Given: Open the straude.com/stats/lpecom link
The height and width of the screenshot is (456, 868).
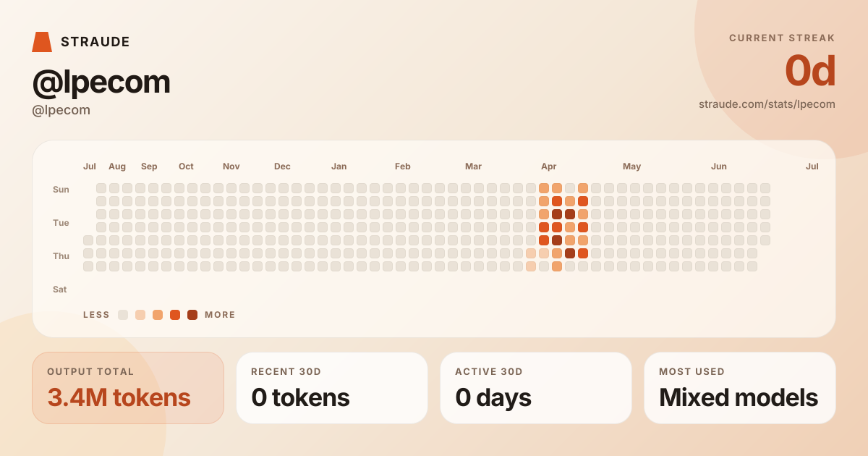Looking at the screenshot, I should click(x=767, y=104).
